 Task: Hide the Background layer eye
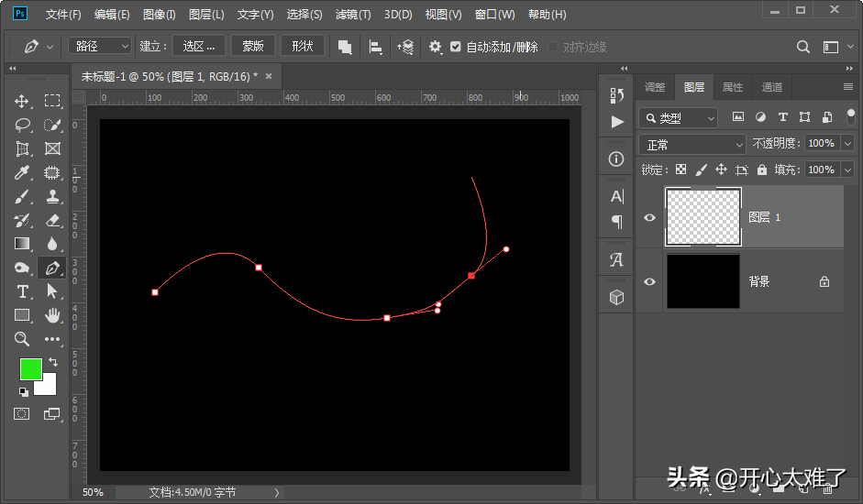649,281
